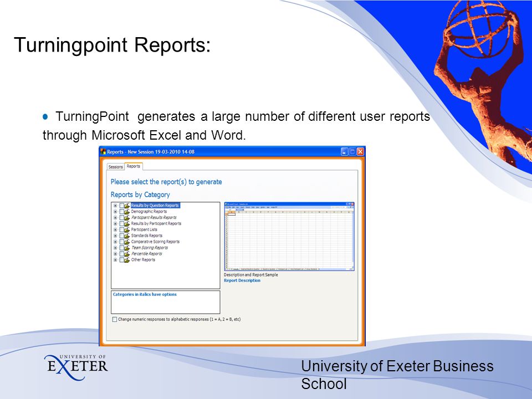
Task: Expand Participant Results Reports category
Action: [115, 217]
